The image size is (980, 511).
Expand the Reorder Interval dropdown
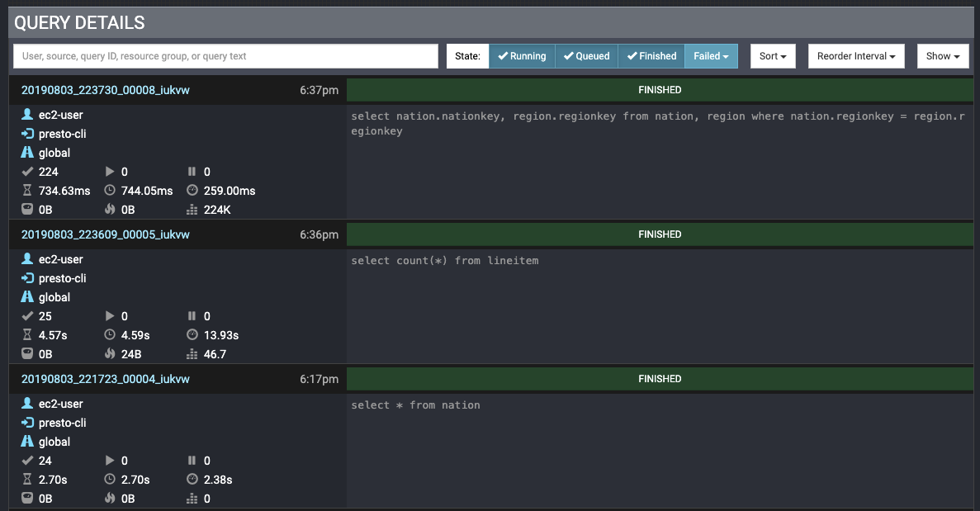[856, 56]
